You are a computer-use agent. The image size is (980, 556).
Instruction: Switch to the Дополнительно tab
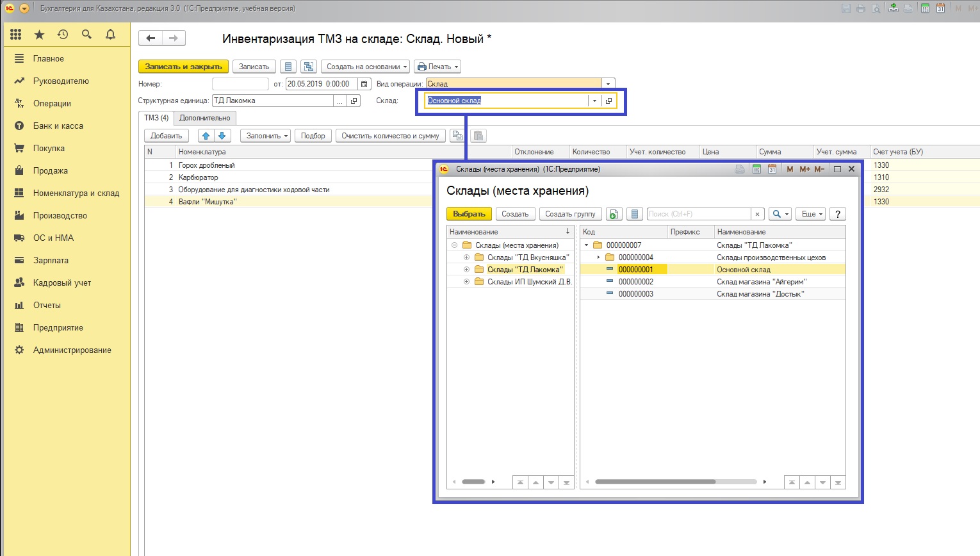(x=204, y=118)
